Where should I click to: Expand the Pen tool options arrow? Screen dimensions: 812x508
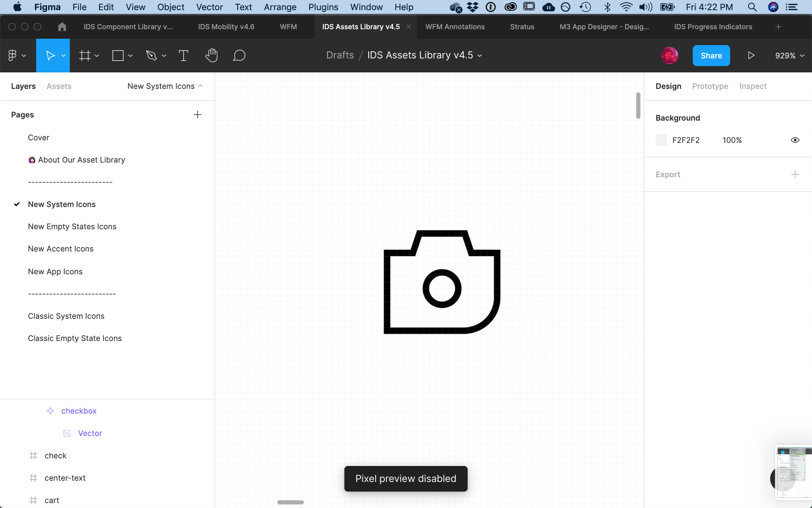pyautogui.click(x=164, y=56)
